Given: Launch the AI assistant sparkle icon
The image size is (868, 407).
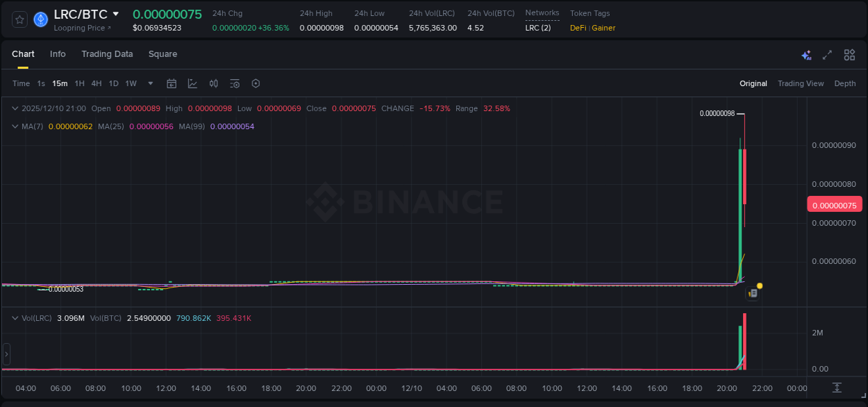Looking at the screenshot, I should (x=806, y=54).
